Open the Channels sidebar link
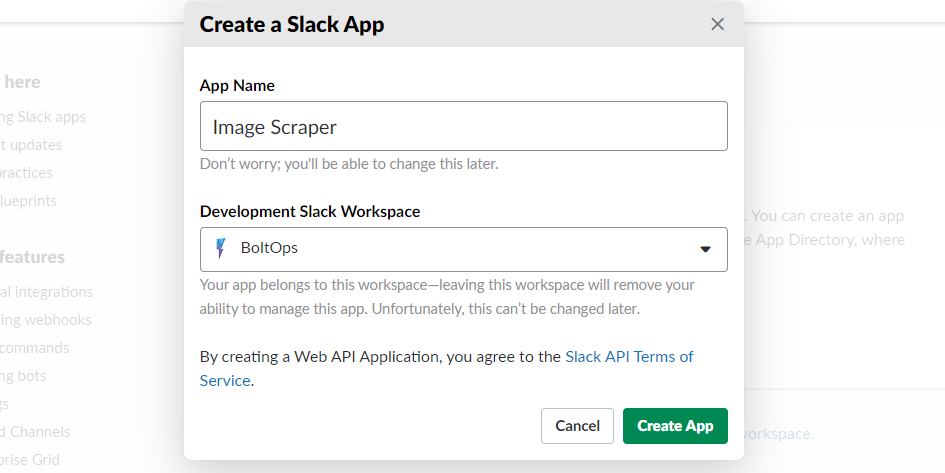 point(35,431)
